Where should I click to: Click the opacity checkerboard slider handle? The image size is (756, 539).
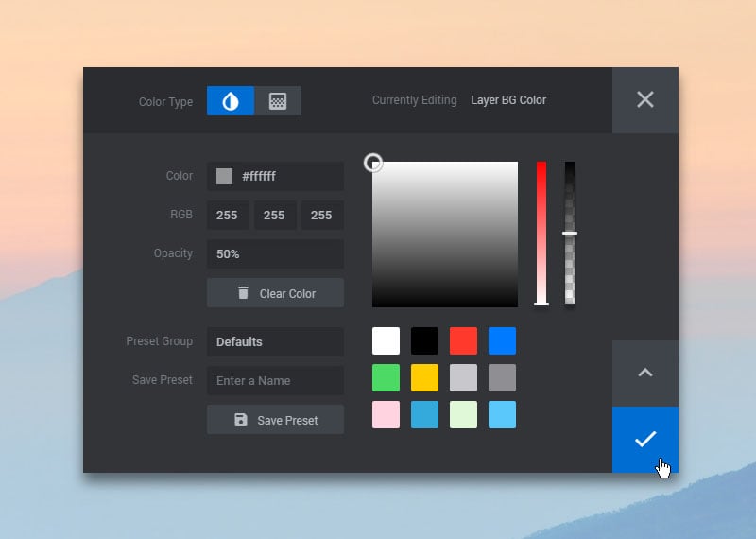click(570, 233)
